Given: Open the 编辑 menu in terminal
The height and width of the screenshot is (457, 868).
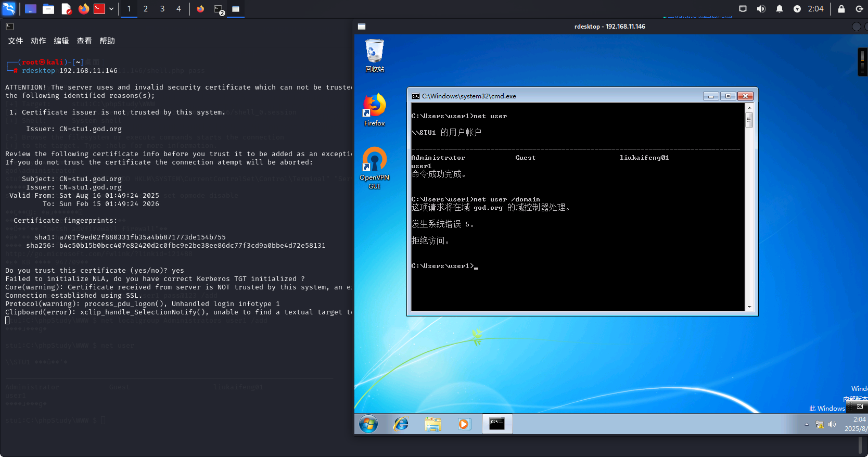Looking at the screenshot, I should point(61,41).
